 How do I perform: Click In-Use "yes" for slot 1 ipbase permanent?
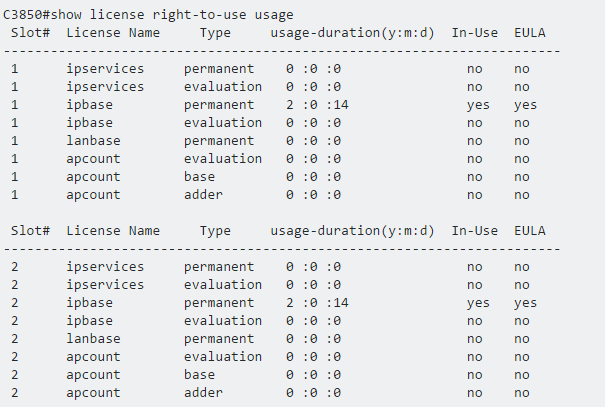(477, 105)
